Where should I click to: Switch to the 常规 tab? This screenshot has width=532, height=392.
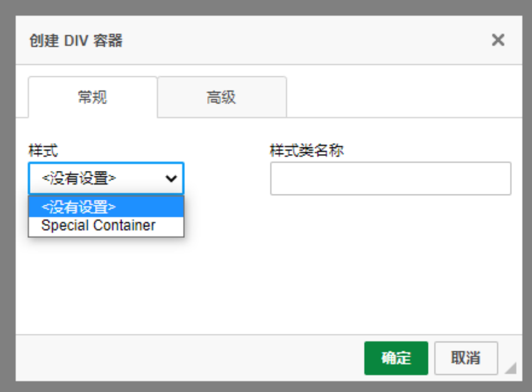pyautogui.click(x=93, y=97)
